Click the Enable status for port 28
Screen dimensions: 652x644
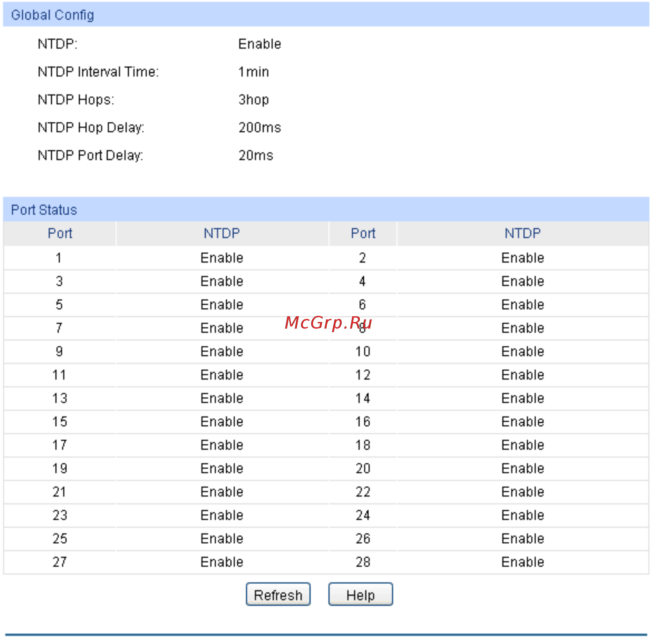click(522, 562)
